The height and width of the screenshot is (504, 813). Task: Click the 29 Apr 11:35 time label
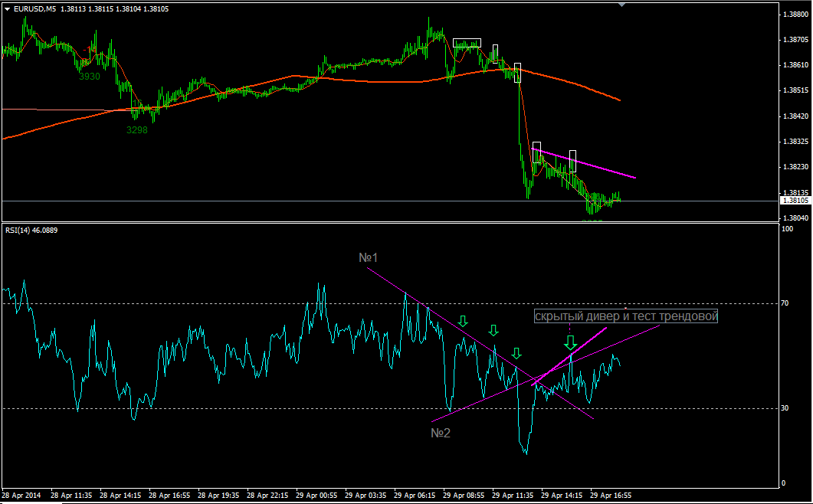click(513, 495)
